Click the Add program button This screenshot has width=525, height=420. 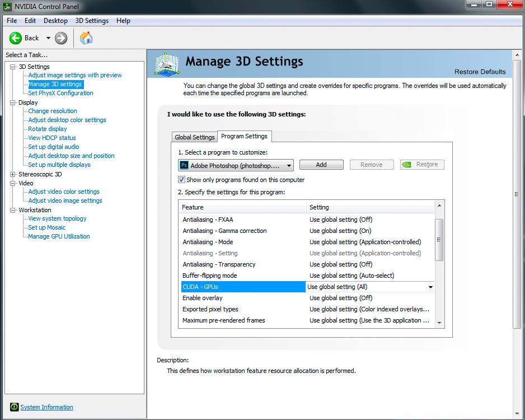[x=321, y=165]
